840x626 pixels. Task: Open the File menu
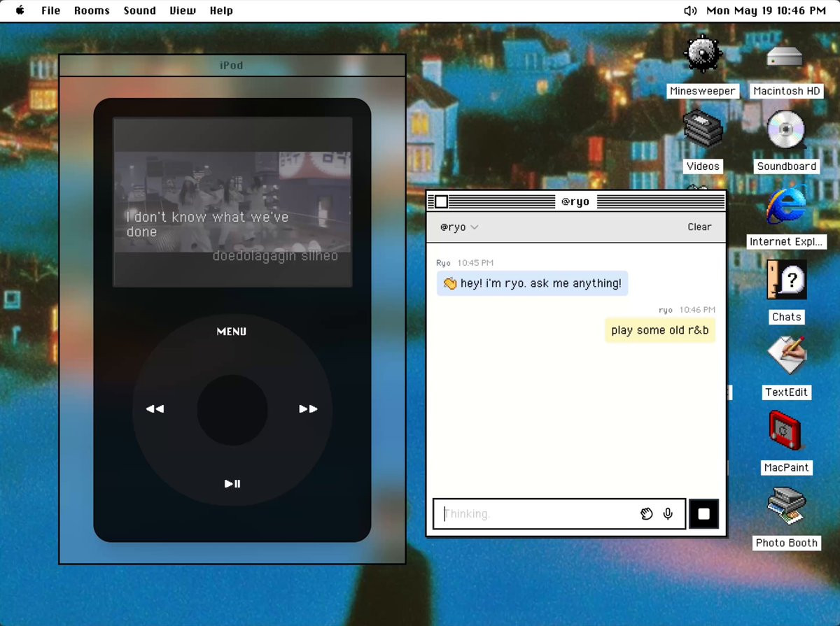[x=50, y=10]
